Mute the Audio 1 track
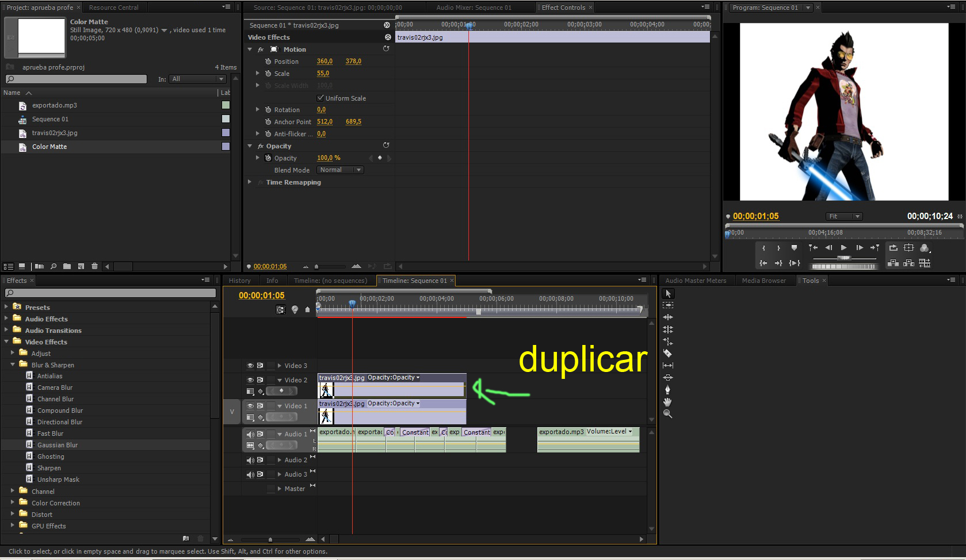The image size is (966, 560). 250,434
